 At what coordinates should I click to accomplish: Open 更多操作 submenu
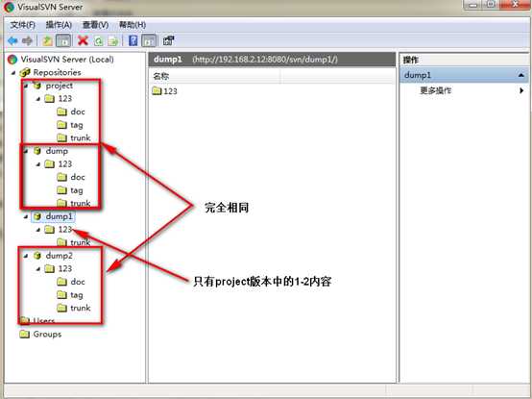435,90
